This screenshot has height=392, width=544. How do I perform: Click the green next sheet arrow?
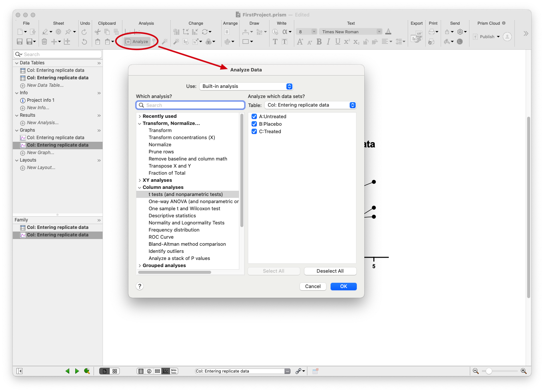coord(77,371)
